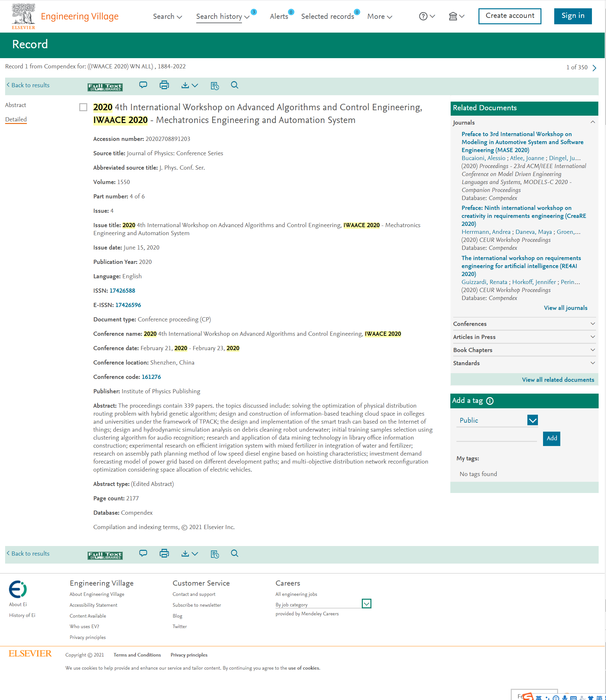Image resolution: width=606 pixels, height=700 pixels.
Task: Open E-ISSN 17426596 link
Action: pos(128,305)
